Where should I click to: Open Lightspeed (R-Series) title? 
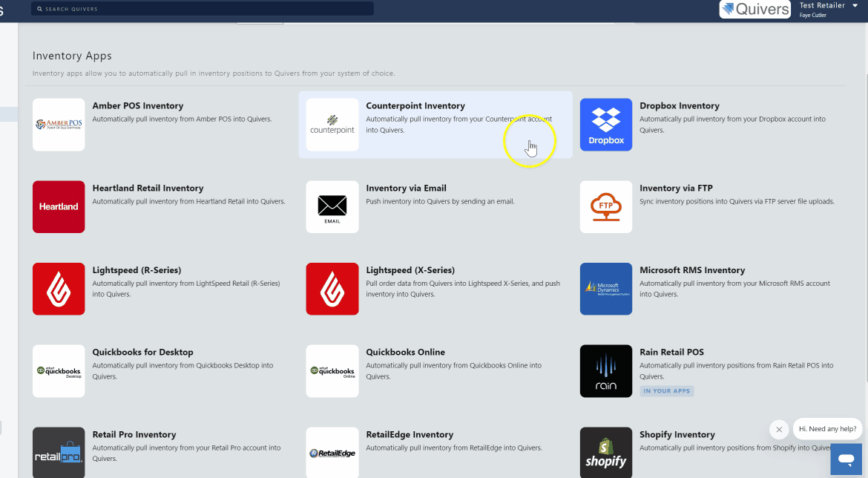pyautogui.click(x=137, y=270)
